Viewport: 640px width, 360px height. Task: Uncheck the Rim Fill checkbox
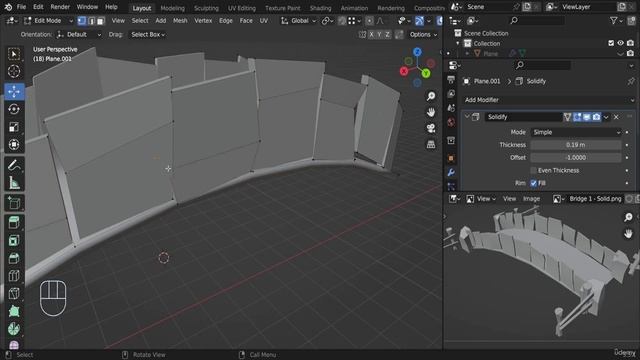coord(533,183)
